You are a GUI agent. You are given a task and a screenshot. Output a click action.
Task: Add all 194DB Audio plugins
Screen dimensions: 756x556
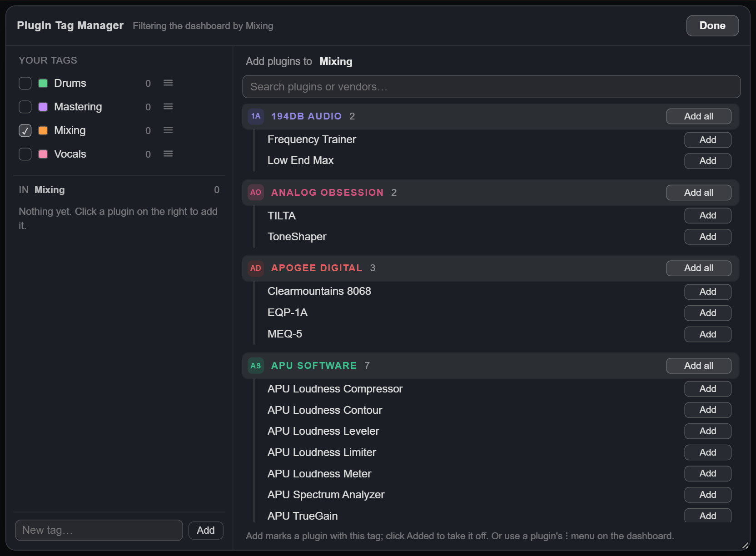click(699, 116)
